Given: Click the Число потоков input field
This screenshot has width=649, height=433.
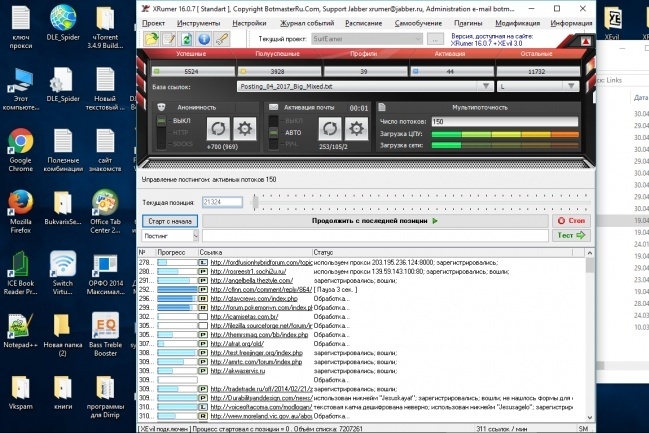Looking at the screenshot, I should [505, 121].
